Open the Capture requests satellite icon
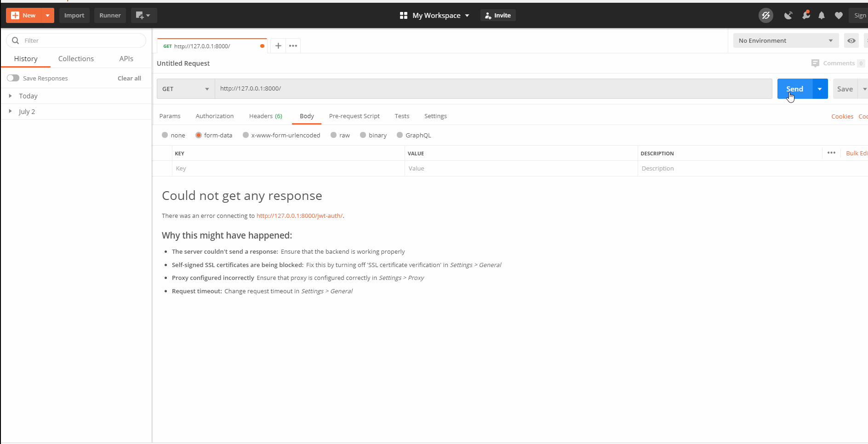Viewport: 868px width, 444px height. 788,15
